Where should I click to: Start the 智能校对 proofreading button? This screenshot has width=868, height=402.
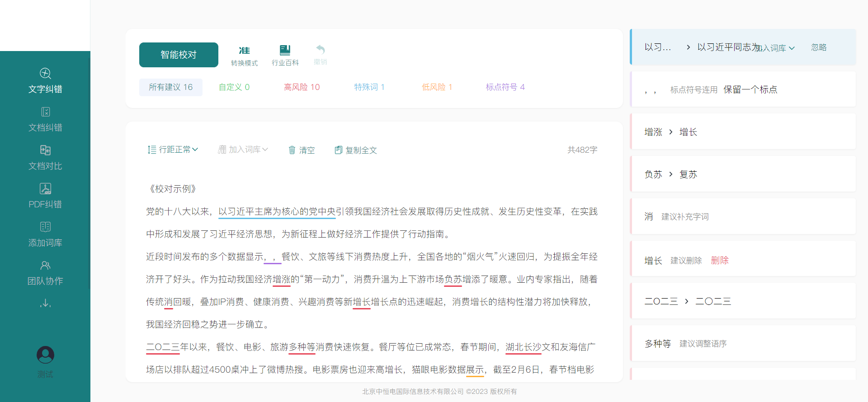pyautogui.click(x=179, y=55)
